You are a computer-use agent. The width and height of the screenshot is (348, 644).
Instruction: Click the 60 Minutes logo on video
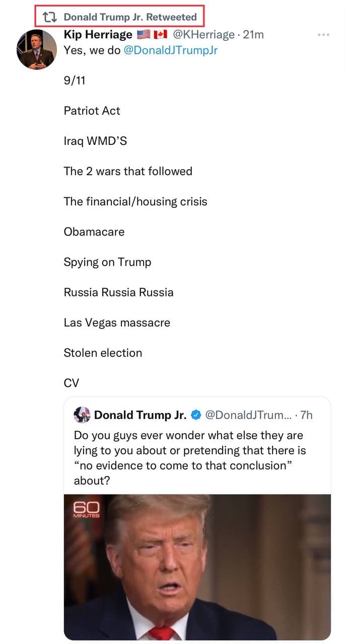[87, 508]
